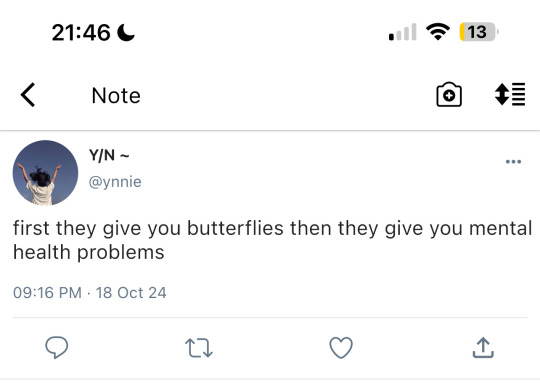The image size is (540, 386).
Task: Tap the retweet arrows icon
Action: click(199, 348)
